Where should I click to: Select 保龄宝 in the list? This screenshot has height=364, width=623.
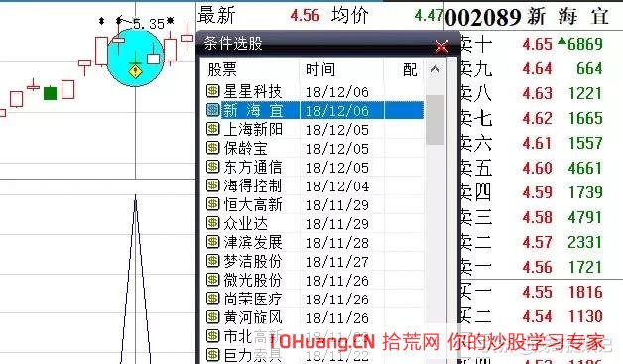245,148
